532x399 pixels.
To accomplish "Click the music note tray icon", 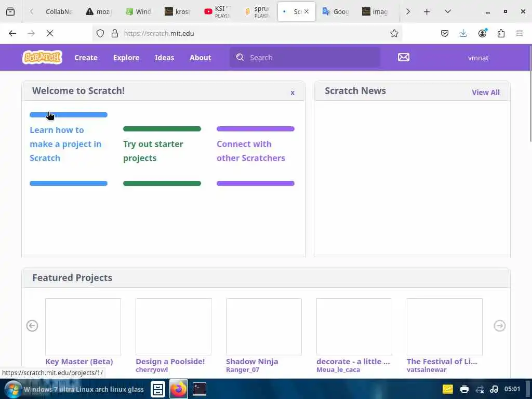I will tap(494, 389).
